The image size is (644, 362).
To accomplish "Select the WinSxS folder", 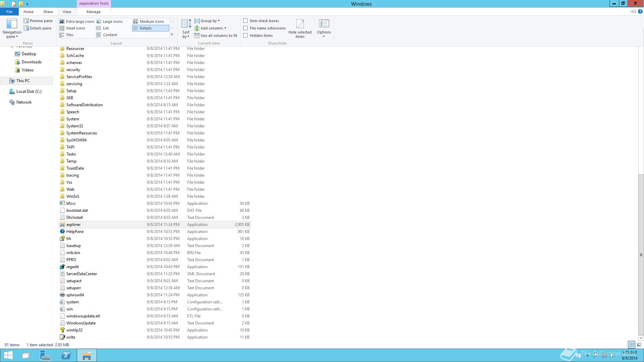I will (154, 196).
